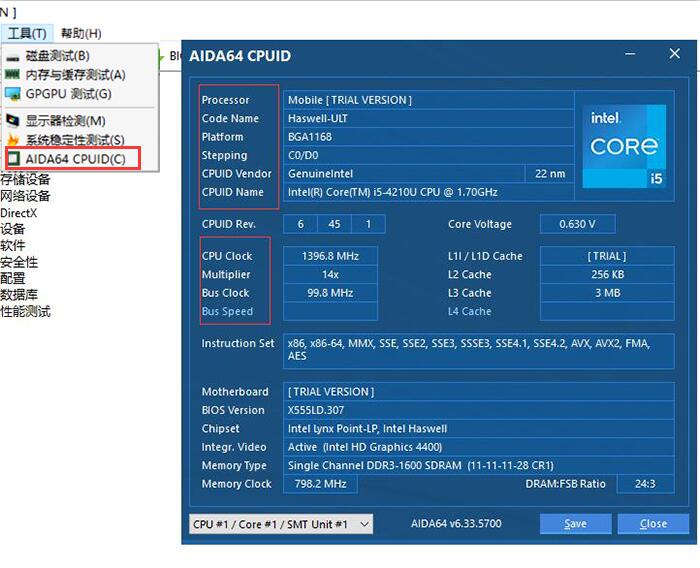Click the Save button
Viewport: 700px width, 568px height.
575,524
